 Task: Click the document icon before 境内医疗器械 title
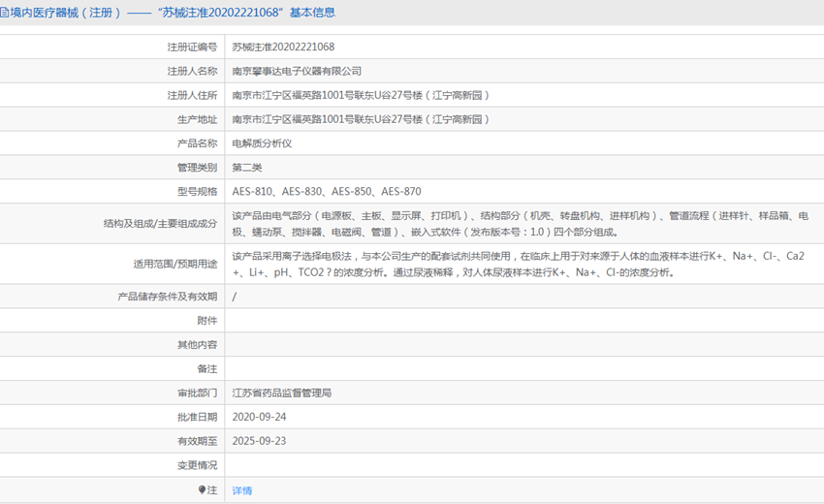click(4, 13)
